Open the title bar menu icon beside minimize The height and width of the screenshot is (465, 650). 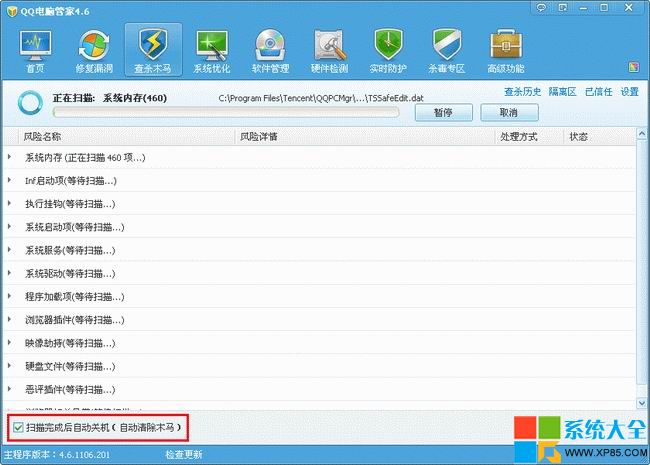pyautogui.click(x=562, y=8)
